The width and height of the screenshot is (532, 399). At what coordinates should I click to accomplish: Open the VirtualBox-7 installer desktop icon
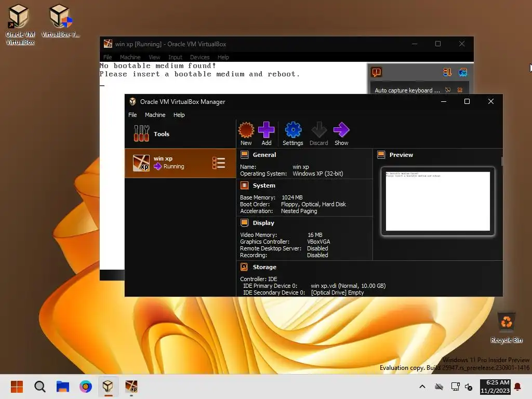tap(60, 21)
